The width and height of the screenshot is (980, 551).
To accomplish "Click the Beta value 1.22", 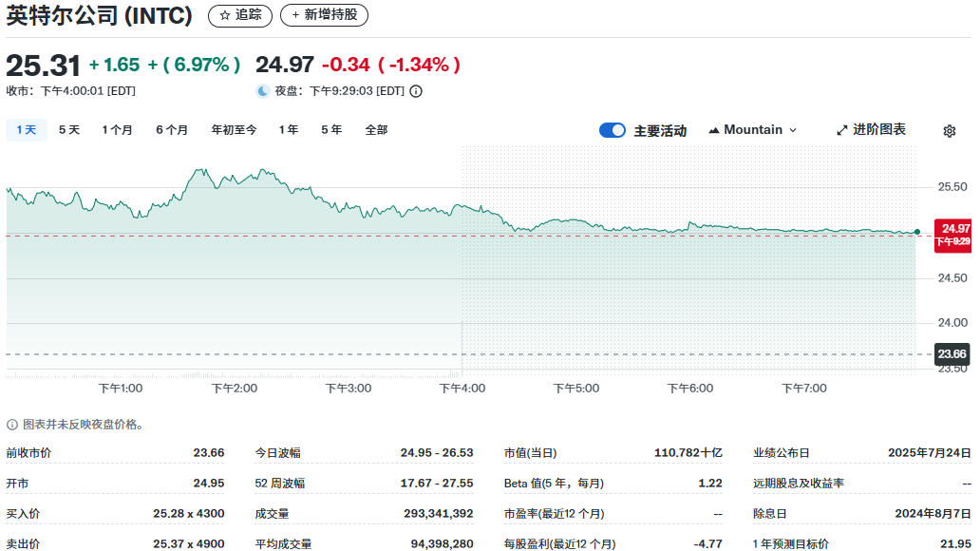I will 710,484.
